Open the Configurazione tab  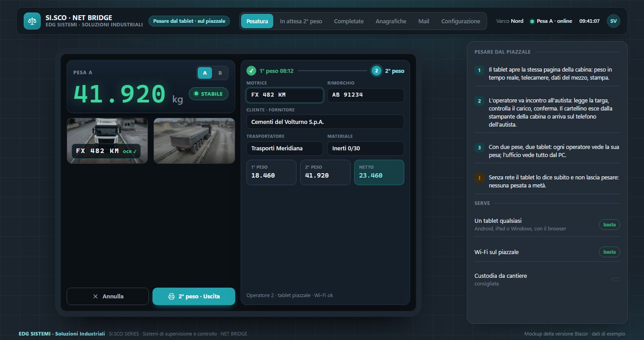coord(461,21)
